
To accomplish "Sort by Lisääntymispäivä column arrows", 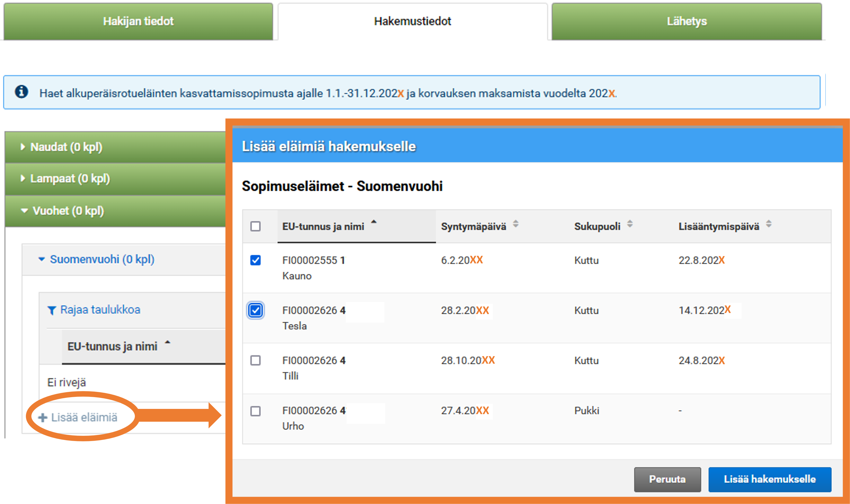I will click(x=768, y=224).
